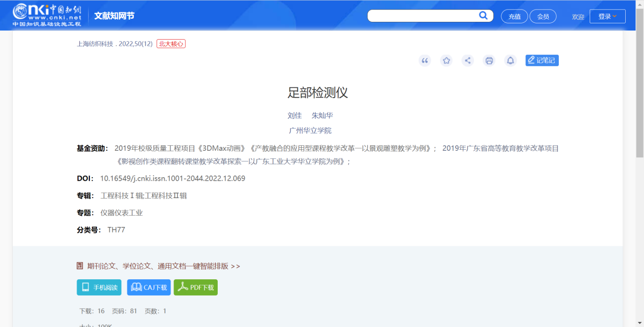Open the 记笔记 note button
The width and height of the screenshot is (644, 327).
point(542,60)
